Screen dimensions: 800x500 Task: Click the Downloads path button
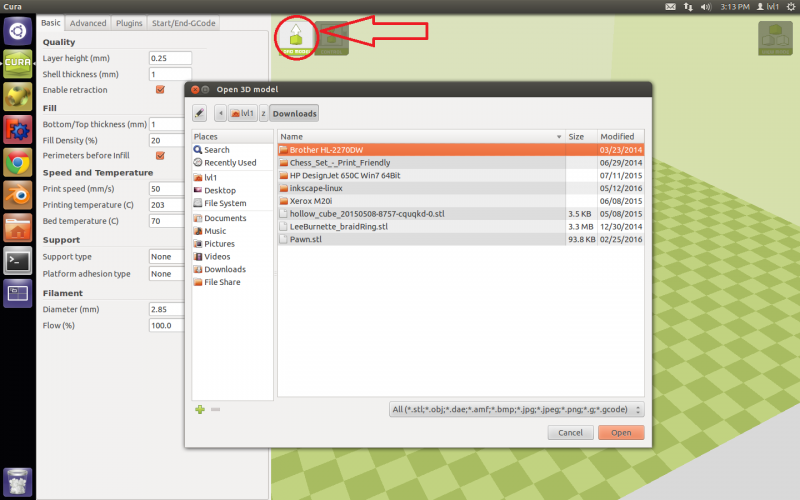coord(294,113)
